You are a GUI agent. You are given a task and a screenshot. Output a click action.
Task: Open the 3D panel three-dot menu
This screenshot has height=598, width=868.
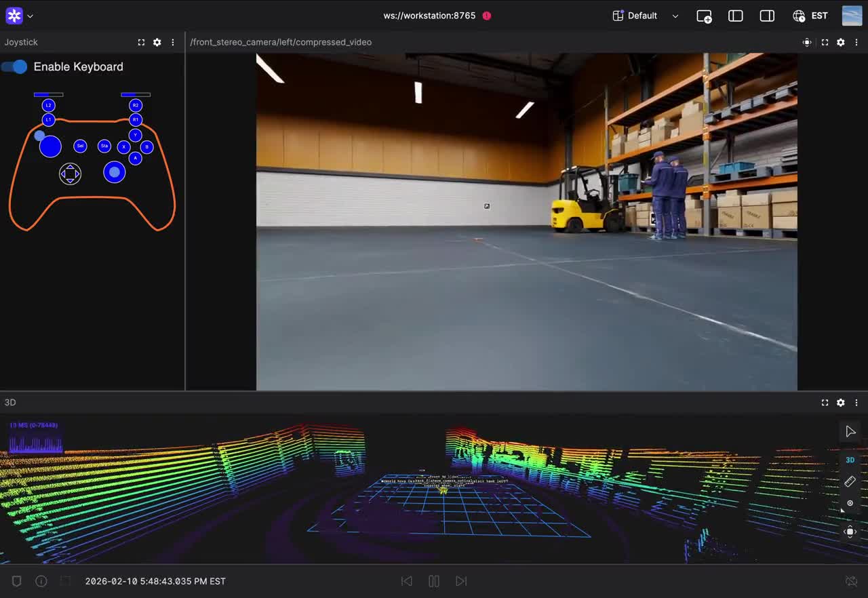856,403
